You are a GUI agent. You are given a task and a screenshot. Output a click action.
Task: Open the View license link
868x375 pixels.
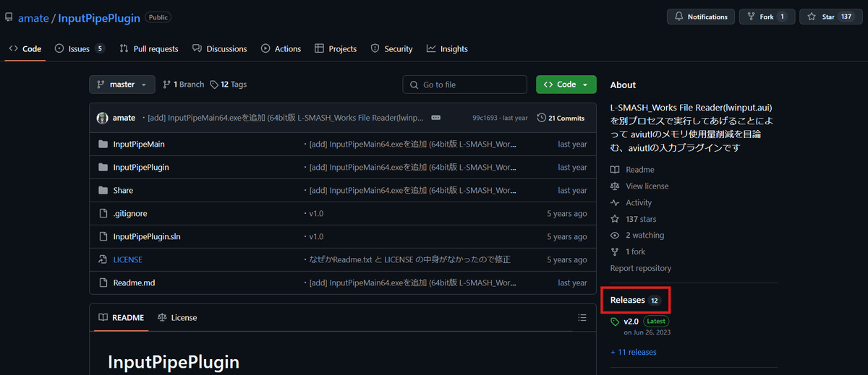pyautogui.click(x=647, y=186)
